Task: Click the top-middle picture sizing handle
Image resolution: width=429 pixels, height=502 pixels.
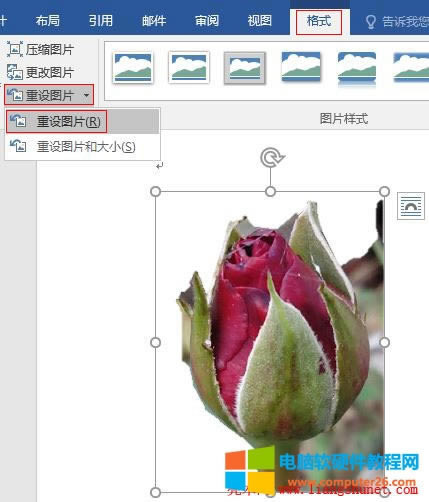Action: (270, 192)
